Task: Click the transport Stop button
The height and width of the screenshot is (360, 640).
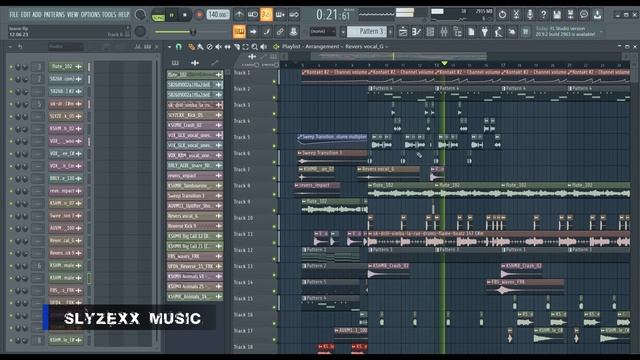Action: point(185,15)
